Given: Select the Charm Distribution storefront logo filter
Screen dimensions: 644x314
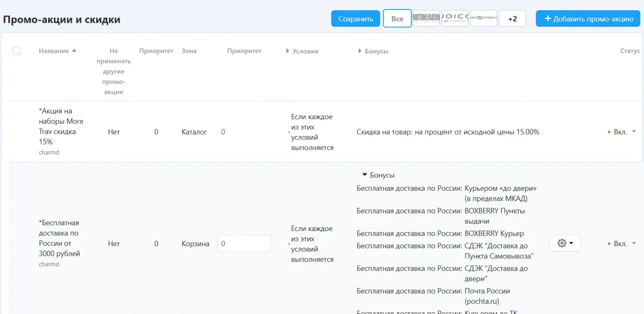Looking at the screenshot, I should pos(483,18).
